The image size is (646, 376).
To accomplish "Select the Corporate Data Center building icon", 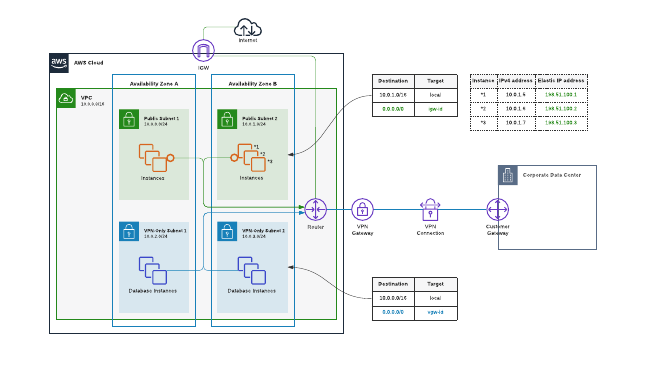I will [508, 175].
